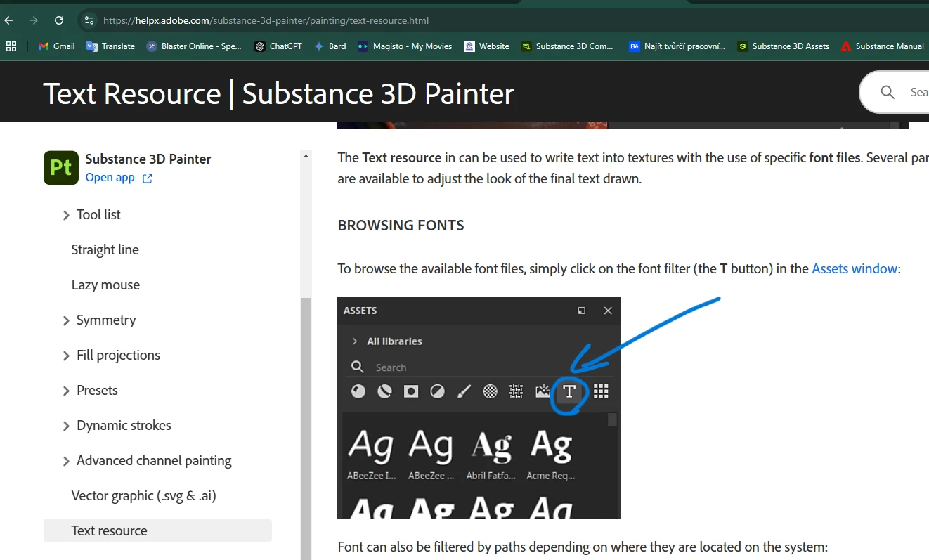Open the Najít tvůrčí pracovní bookmark
Screen dimensions: 929x560
tap(677, 46)
